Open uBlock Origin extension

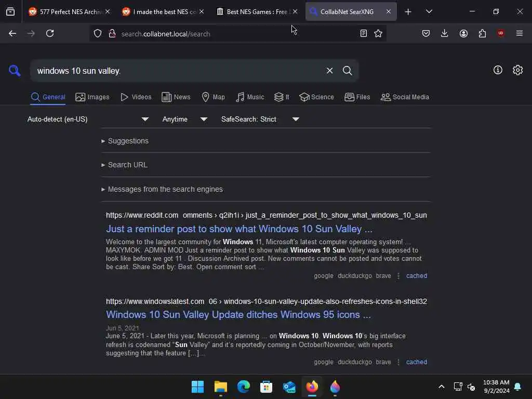click(x=501, y=33)
